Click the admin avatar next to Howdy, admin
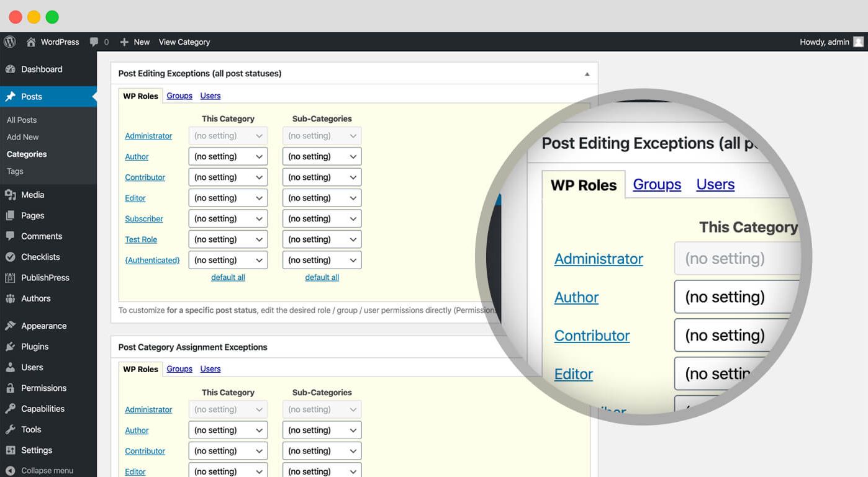The width and height of the screenshot is (868, 477). coord(859,42)
